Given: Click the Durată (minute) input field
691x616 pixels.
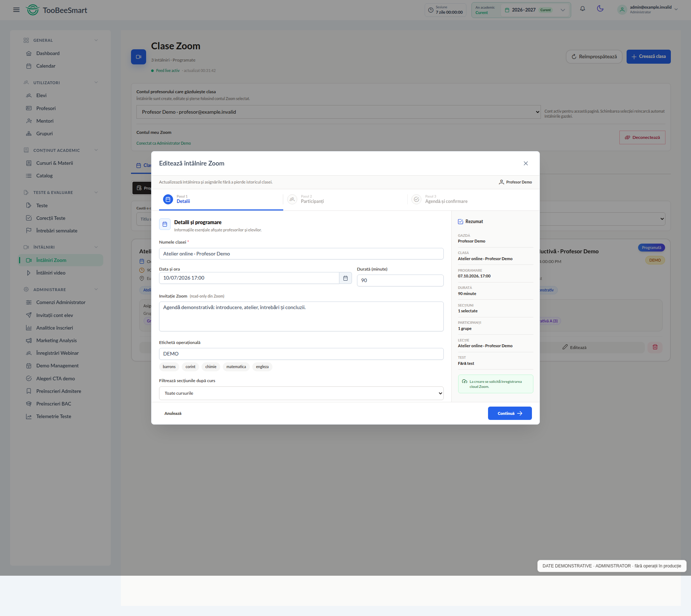Looking at the screenshot, I should point(400,280).
